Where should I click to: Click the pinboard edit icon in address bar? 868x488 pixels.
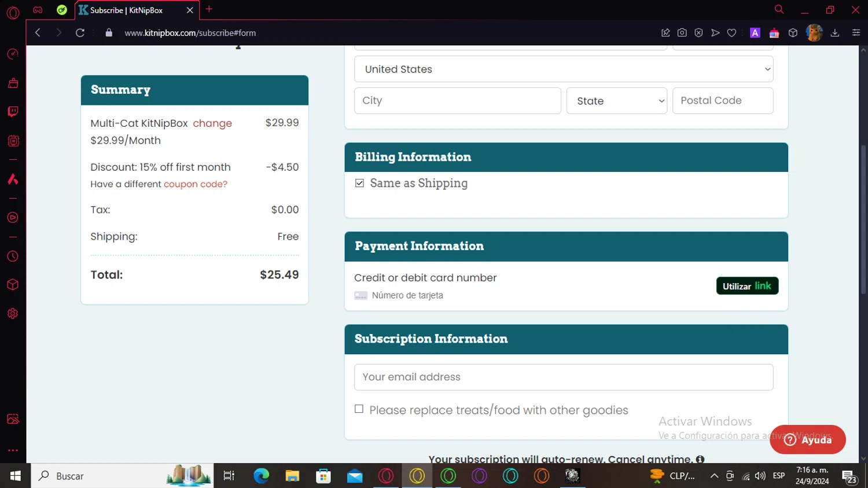pos(665,33)
